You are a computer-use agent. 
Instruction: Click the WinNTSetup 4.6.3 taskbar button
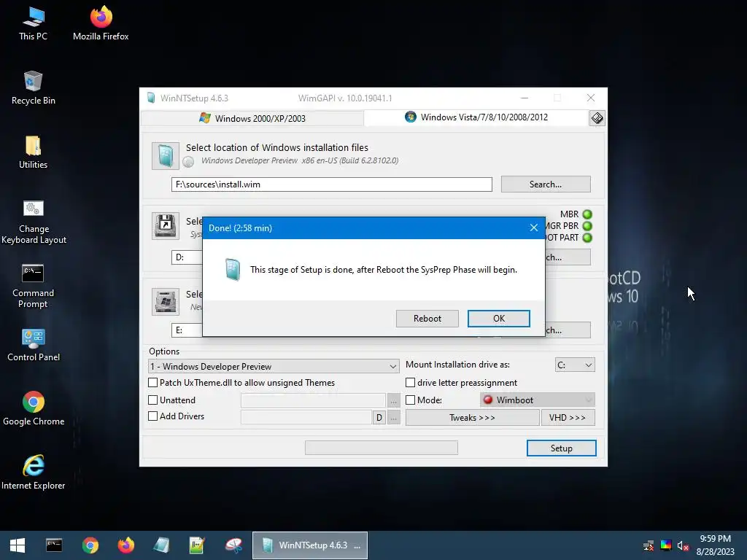pos(309,545)
